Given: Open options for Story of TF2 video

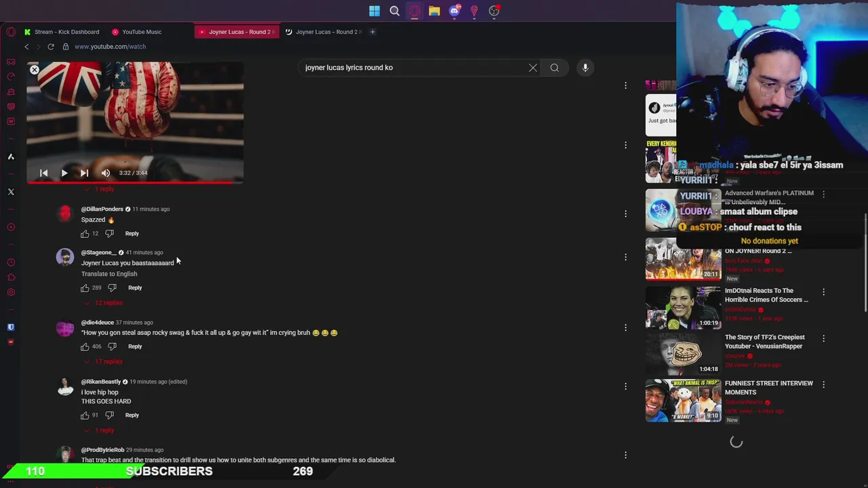Looking at the screenshot, I should click(x=823, y=338).
